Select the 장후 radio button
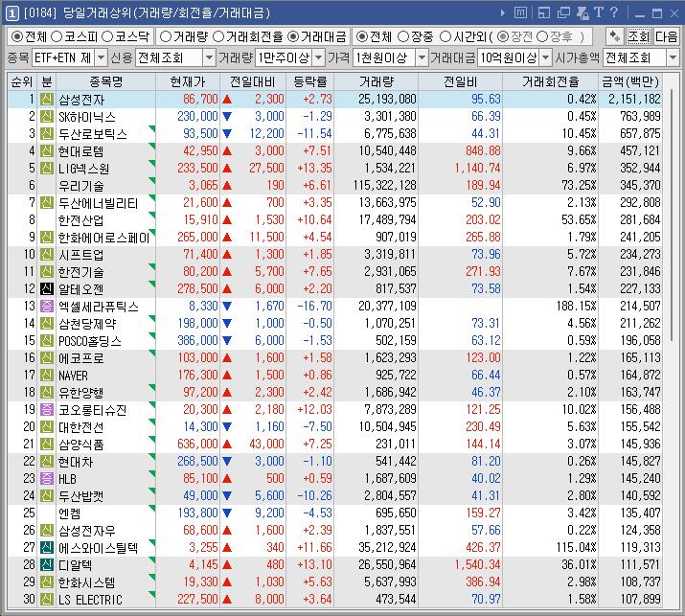Screen dimensions: 685x616 (x=541, y=36)
